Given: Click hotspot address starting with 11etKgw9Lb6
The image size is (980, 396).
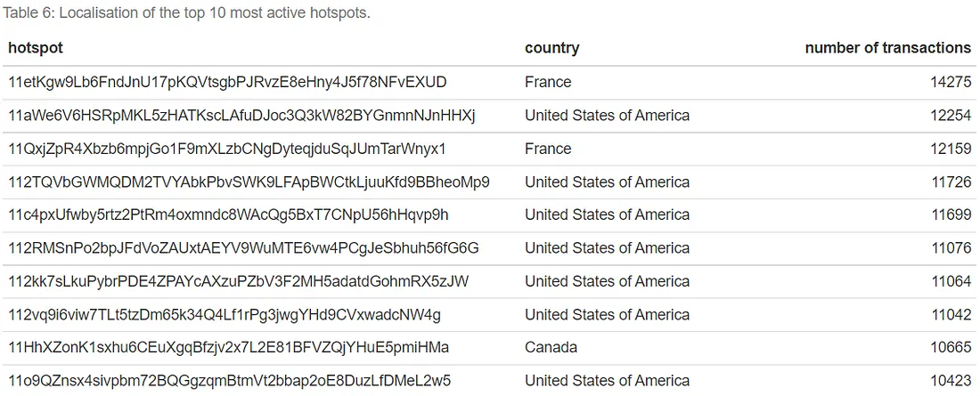Looking at the screenshot, I should pyautogui.click(x=227, y=82).
